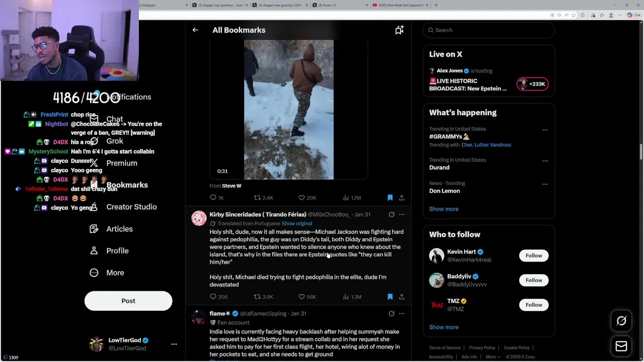Open Cookie Policy footer link
Viewport: 644px width, 362px height.
click(x=517, y=348)
